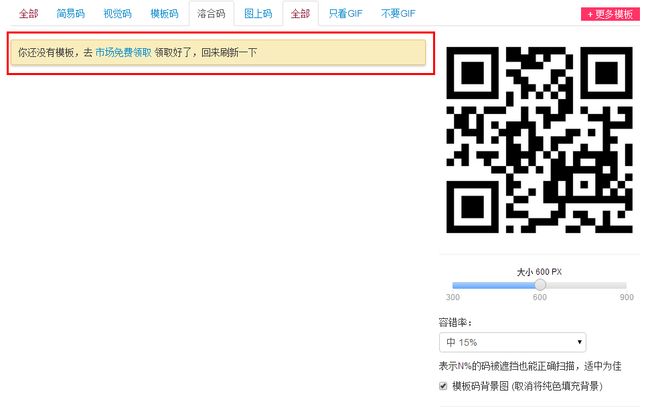Image resolution: width=650 pixels, height=412 pixels.
Task: Filter templates with 只看GIF
Action: tap(345, 14)
